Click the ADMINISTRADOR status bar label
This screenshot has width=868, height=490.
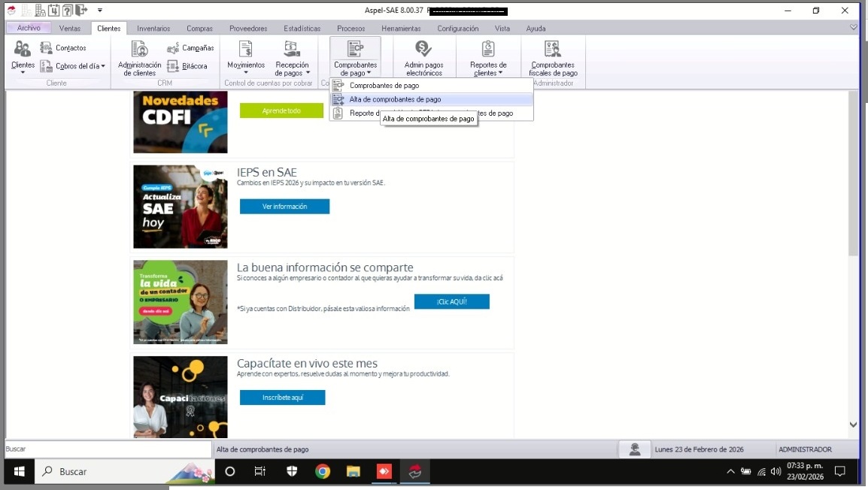(x=805, y=449)
